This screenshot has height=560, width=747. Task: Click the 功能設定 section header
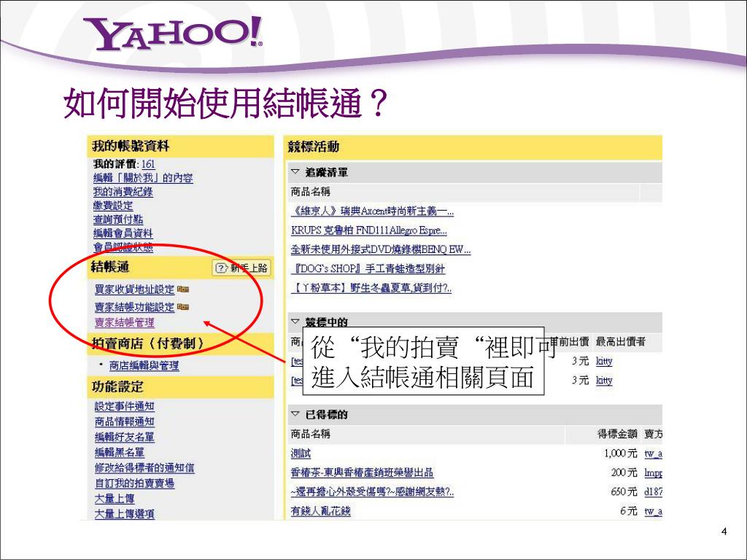(181, 386)
